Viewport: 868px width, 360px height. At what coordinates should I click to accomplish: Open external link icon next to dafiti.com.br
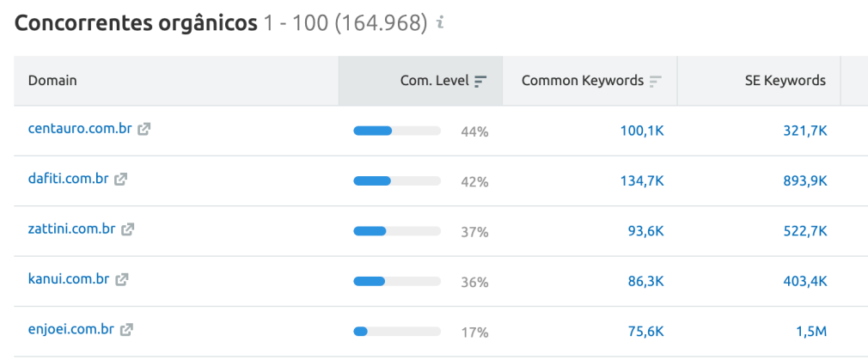121,180
